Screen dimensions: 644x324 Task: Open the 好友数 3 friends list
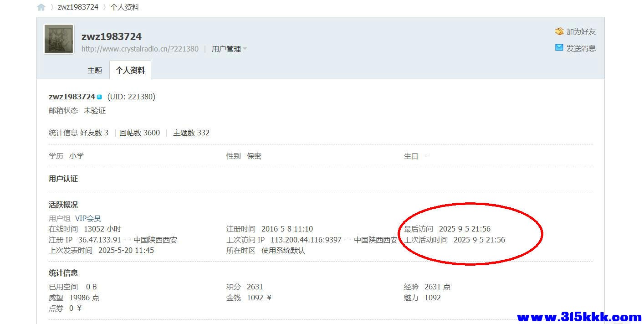click(x=94, y=133)
